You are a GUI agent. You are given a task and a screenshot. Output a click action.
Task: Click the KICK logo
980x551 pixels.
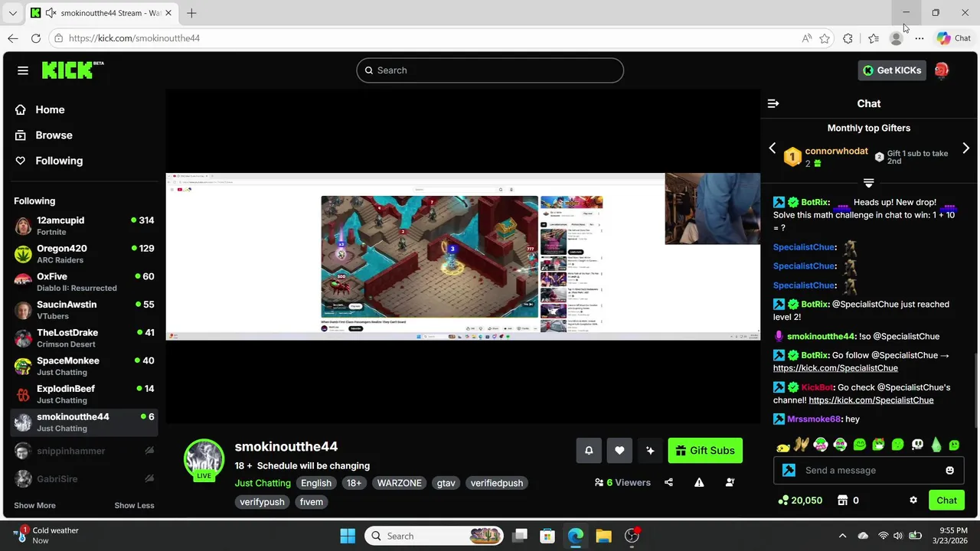pyautogui.click(x=73, y=70)
